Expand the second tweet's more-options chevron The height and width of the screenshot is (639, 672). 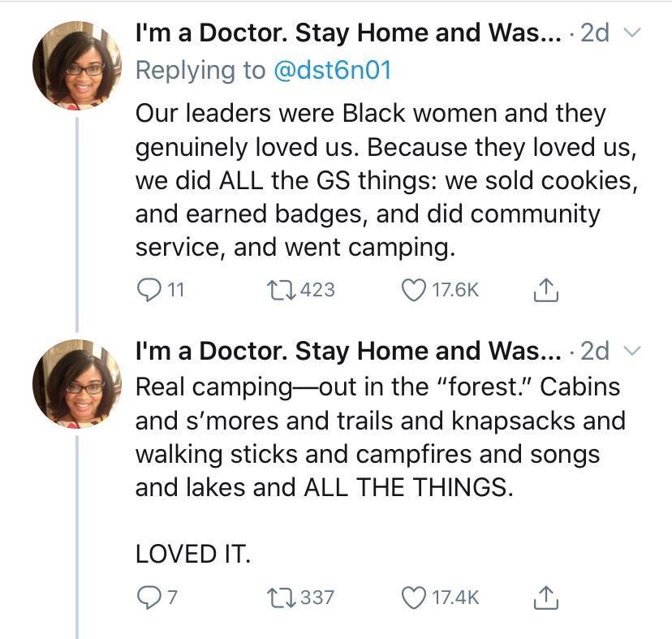pos(635,351)
